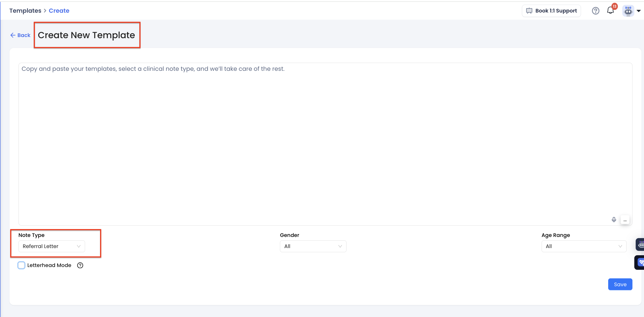The width and height of the screenshot is (644, 317).
Task: Expand account menu caret beside avatar
Action: pyautogui.click(x=638, y=11)
